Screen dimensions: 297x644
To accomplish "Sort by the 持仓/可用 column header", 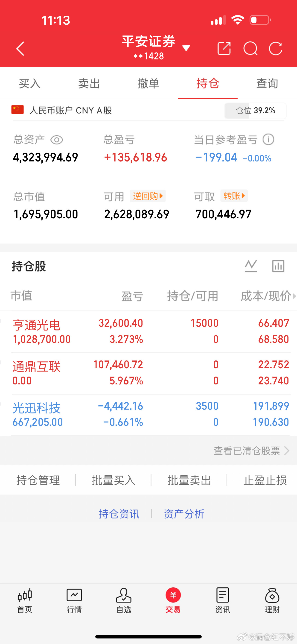I will [193, 296].
